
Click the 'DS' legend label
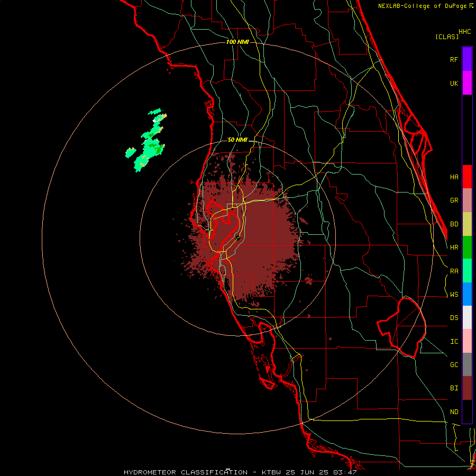coord(454,318)
